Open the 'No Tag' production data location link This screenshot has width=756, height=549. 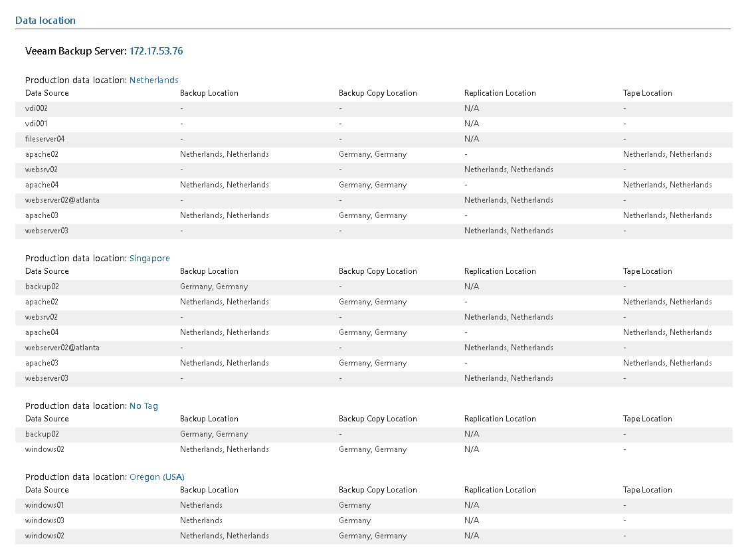click(x=143, y=405)
